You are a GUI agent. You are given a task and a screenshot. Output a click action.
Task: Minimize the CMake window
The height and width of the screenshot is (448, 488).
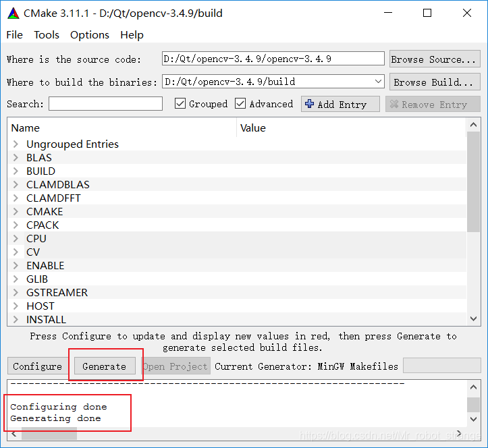pyautogui.click(x=388, y=13)
